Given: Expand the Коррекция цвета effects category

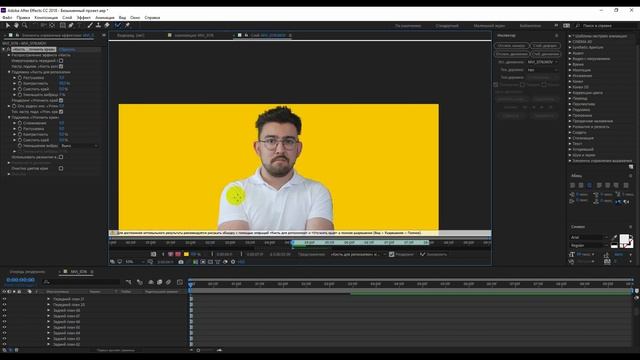Looking at the screenshot, I should [x=570, y=93].
